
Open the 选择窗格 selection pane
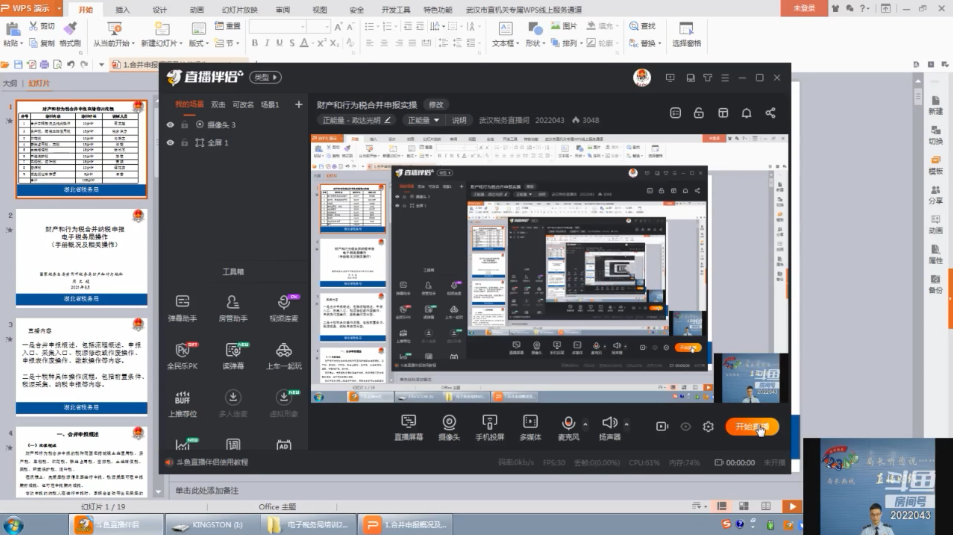pyautogui.click(x=686, y=34)
